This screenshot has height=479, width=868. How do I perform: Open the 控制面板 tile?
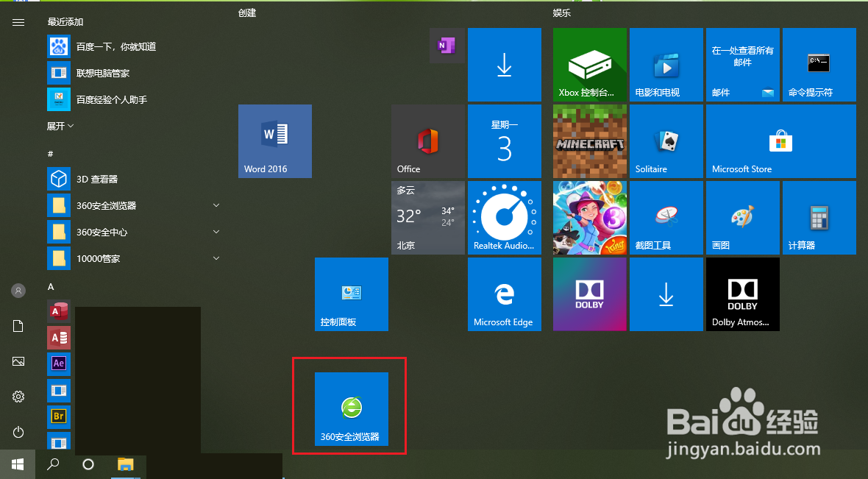[351, 294]
